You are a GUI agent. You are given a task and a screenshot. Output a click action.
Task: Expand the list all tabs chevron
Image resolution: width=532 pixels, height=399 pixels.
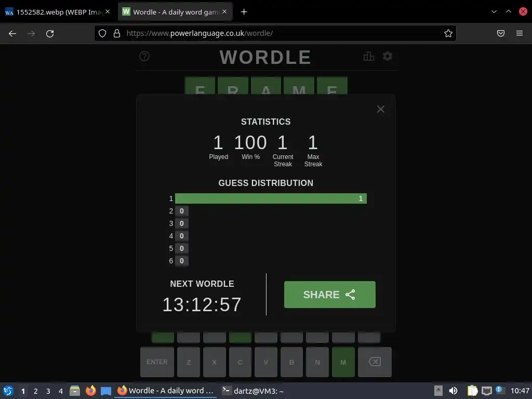click(x=494, y=11)
